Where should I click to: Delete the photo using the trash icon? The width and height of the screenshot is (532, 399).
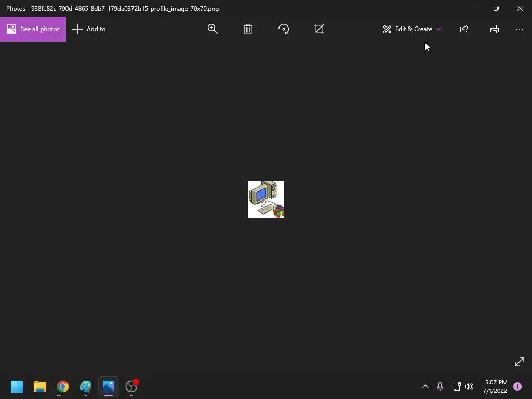click(x=248, y=29)
